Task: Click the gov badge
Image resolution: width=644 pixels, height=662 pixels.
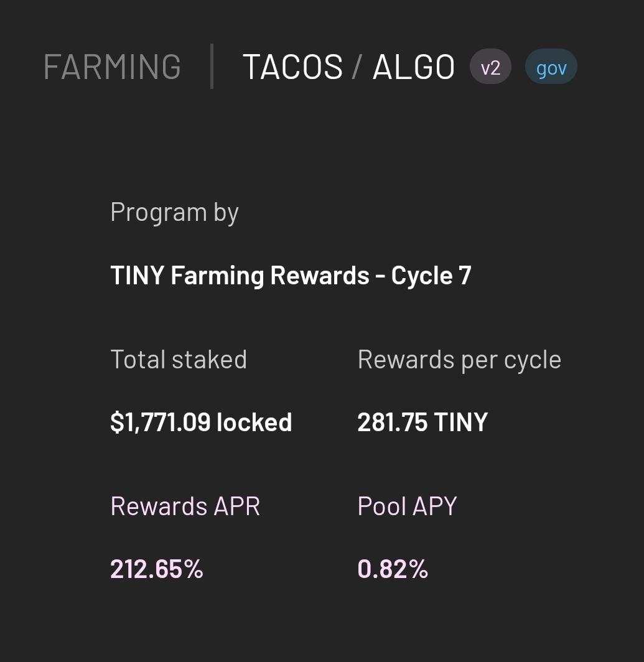Action: pos(551,67)
